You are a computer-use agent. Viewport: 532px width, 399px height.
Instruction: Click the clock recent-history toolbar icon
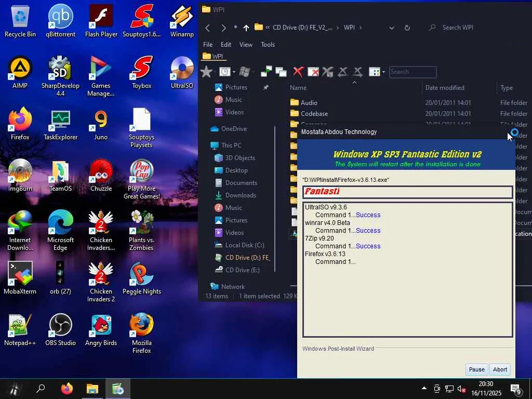click(x=225, y=72)
